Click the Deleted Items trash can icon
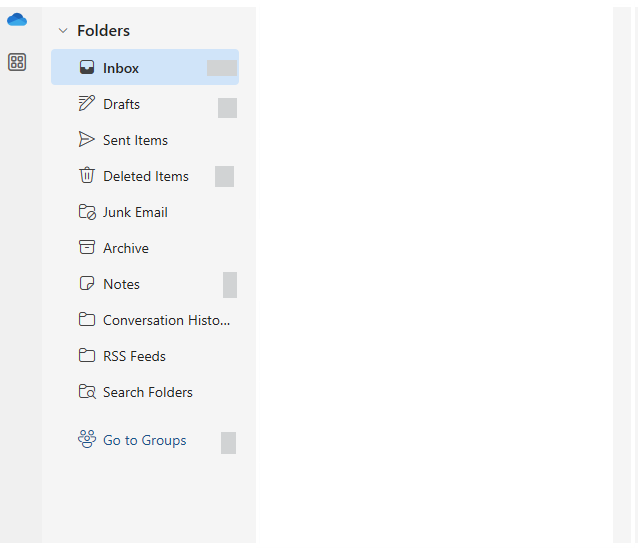This screenshot has width=638, height=549. 87,176
